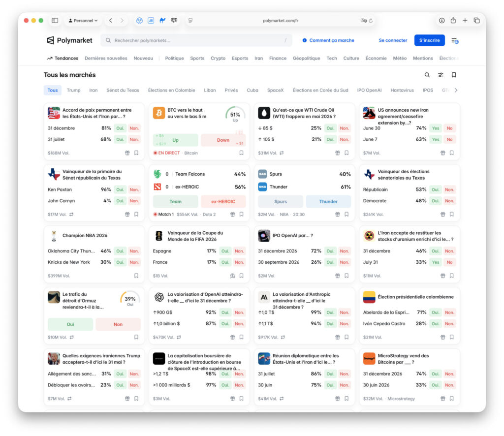Toggle the Safari sidebar
Screen dimensions: 504x436
pos(55,21)
